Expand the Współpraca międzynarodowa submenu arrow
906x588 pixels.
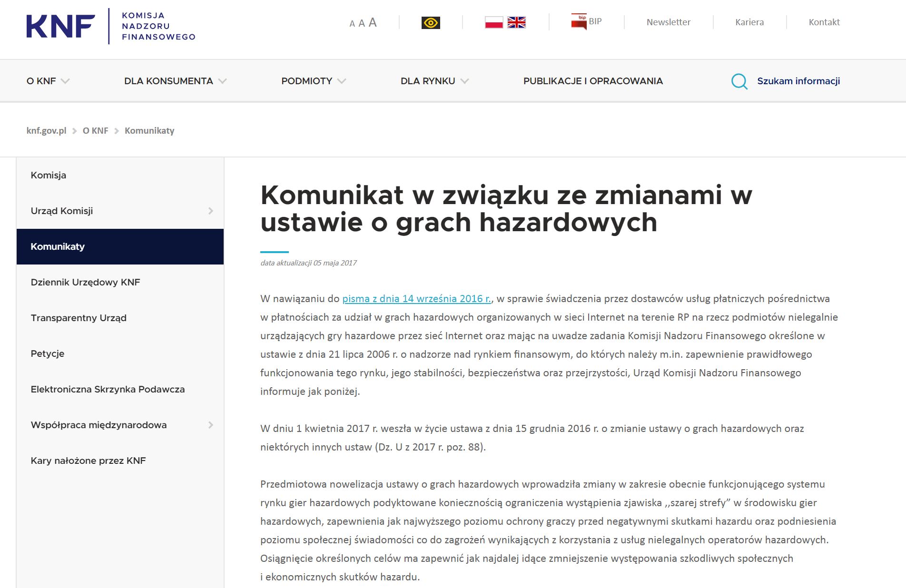pos(211,425)
